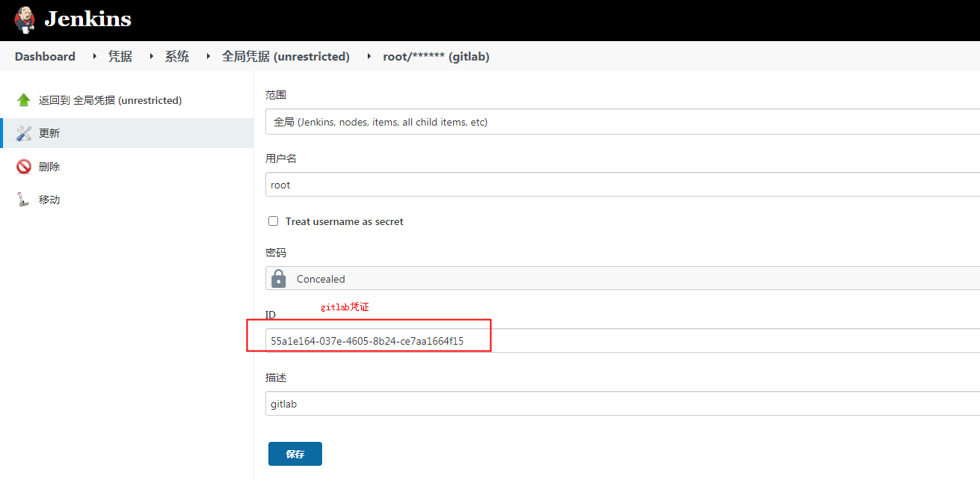This screenshot has height=480, width=980.
Task: Click the hand truck icon for 移动
Action: 24,200
